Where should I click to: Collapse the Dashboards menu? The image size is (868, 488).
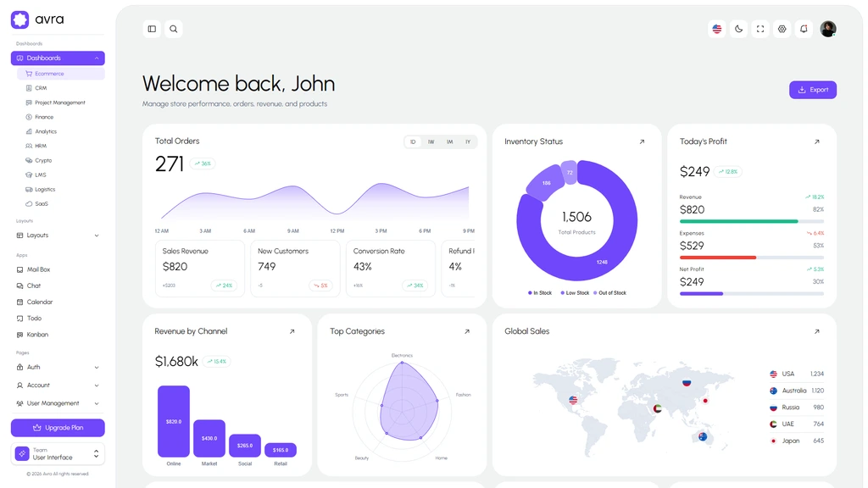pyautogui.click(x=58, y=58)
